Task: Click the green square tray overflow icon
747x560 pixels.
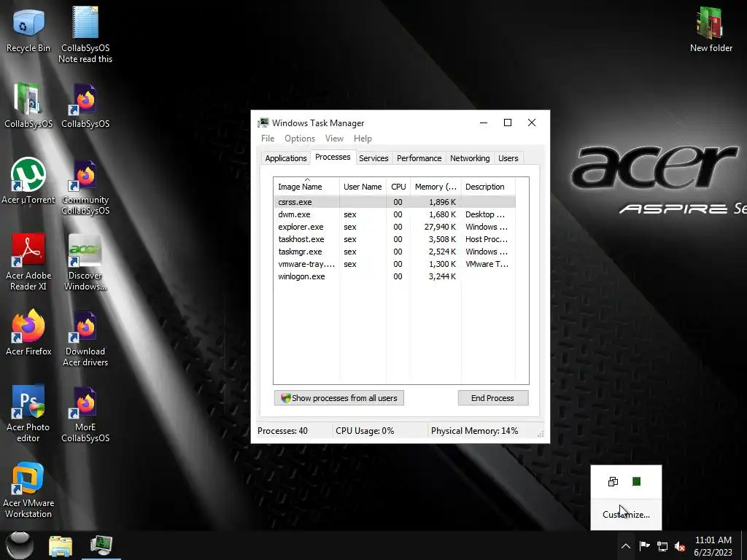Action: tap(636, 481)
